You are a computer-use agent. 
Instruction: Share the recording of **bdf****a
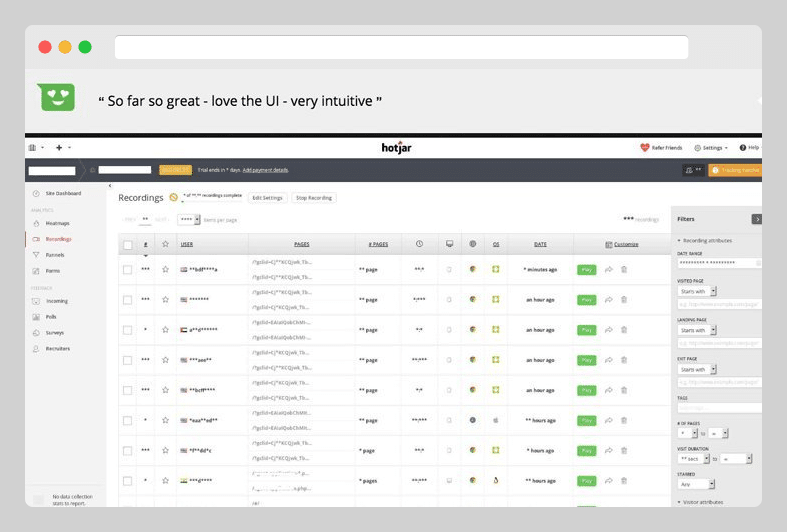pyautogui.click(x=609, y=270)
